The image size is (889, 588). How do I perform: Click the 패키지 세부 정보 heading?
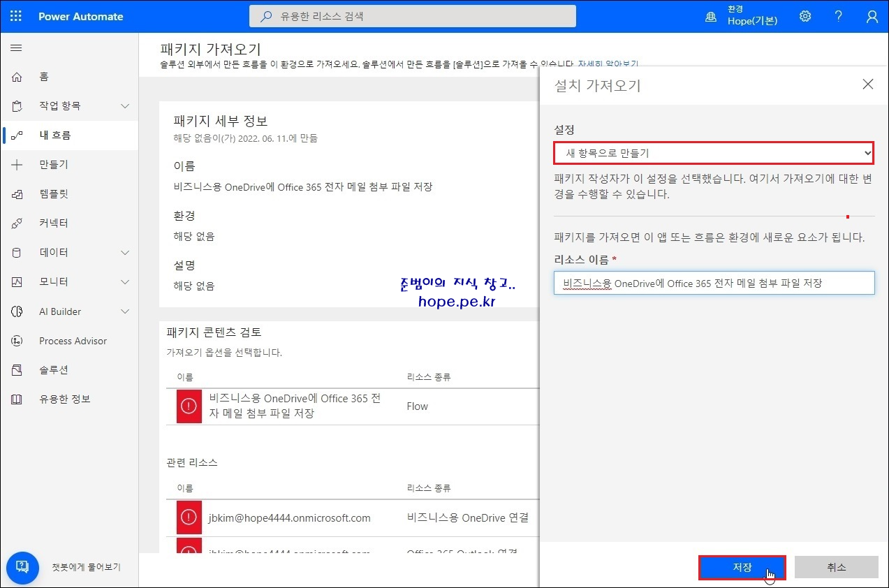click(x=220, y=122)
